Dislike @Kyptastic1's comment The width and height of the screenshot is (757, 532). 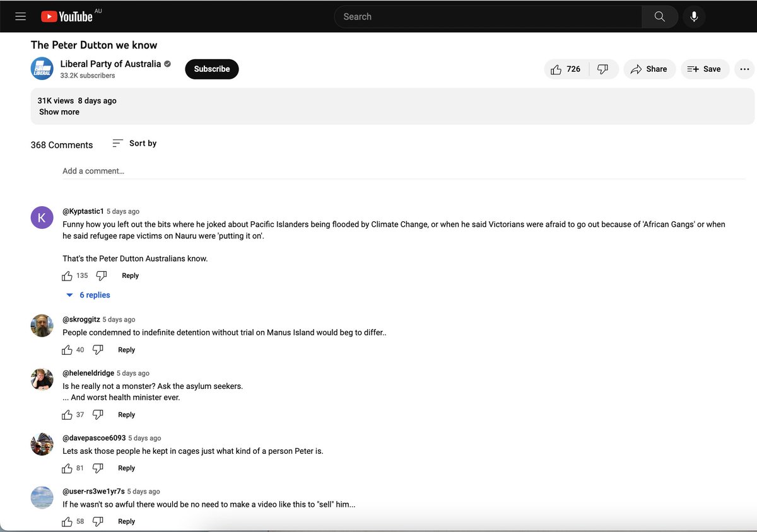click(x=102, y=276)
